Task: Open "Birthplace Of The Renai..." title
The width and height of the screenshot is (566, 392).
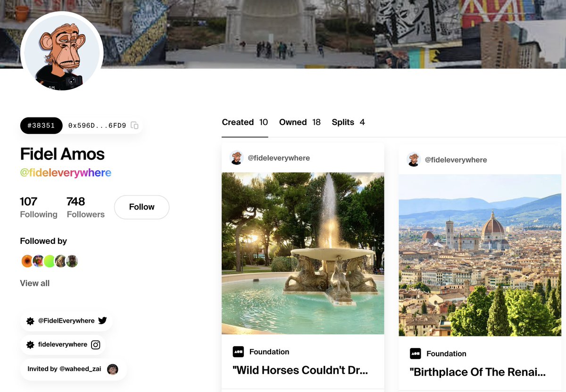Action: pos(478,372)
